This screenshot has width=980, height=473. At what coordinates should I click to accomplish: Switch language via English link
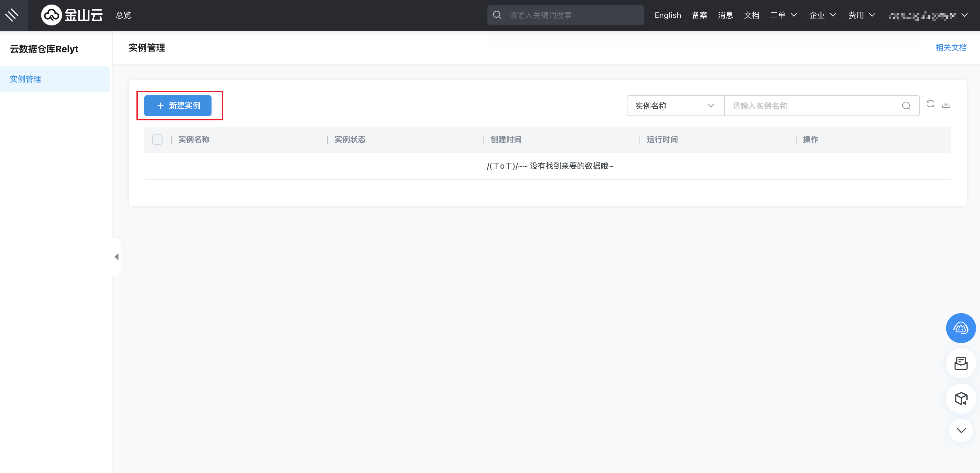coord(667,15)
